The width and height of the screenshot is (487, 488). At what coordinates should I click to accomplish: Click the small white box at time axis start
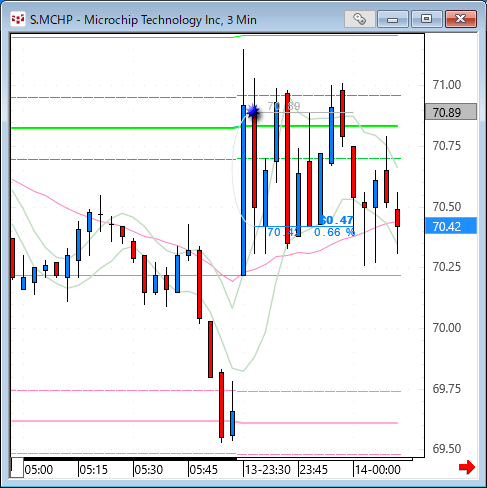coord(17,468)
